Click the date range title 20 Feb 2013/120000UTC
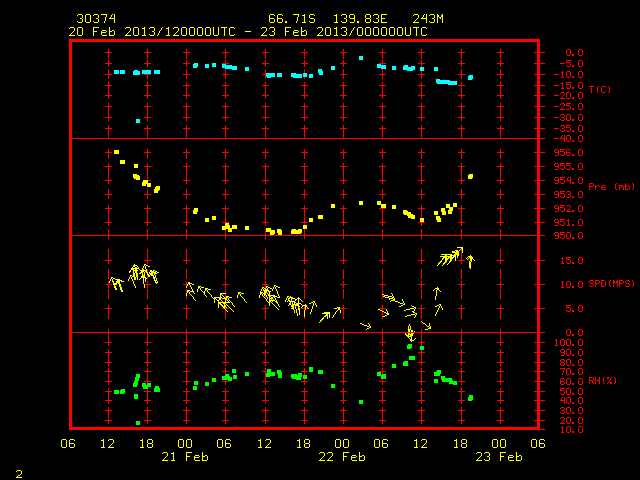The height and width of the screenshot is (480, 640). (x=152, y=32)
